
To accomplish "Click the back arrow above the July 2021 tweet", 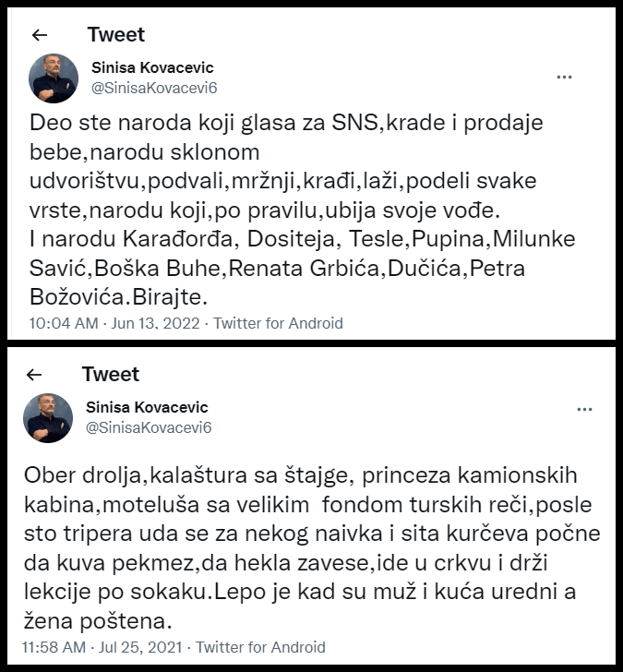I will click(34, 374).
